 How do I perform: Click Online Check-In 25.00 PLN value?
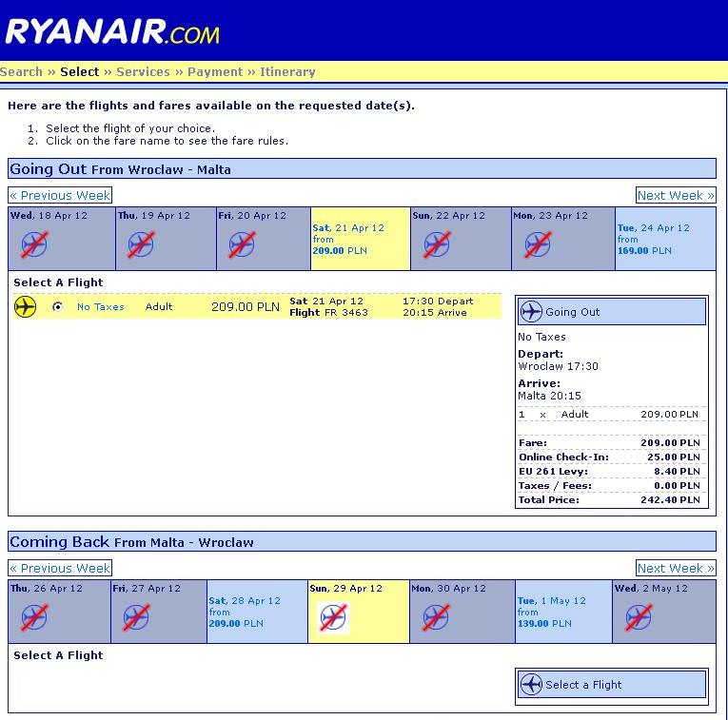673,457
